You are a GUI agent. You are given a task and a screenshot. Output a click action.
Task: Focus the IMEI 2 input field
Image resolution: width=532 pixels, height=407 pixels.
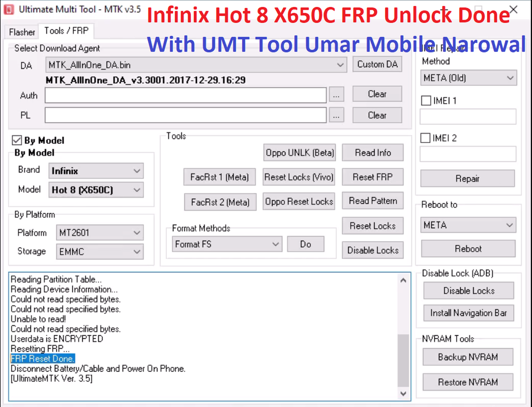[x=468, y=154]
